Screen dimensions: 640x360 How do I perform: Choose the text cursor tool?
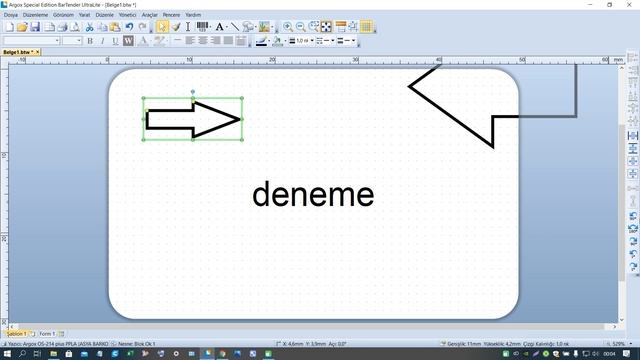(x=188, y=27)
